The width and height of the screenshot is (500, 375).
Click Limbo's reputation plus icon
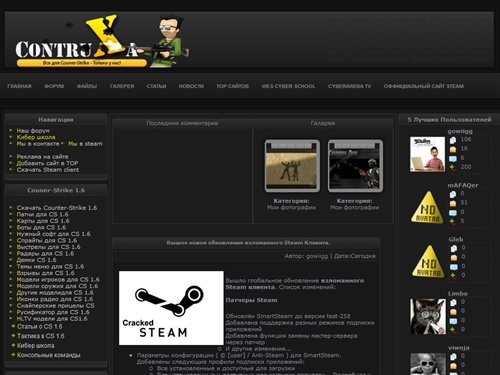(x=454, y=330)
